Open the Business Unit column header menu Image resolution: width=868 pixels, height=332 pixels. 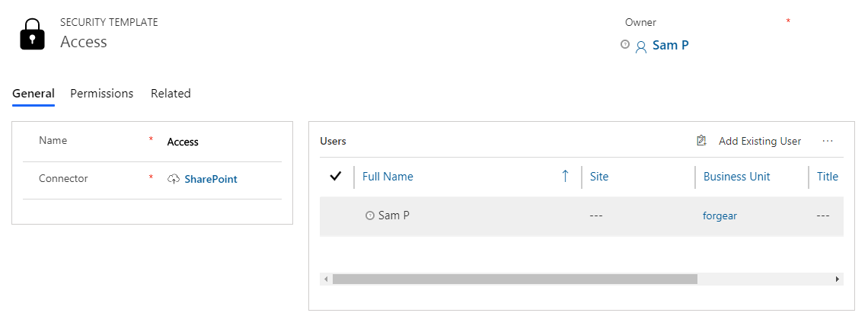coord(736,177)
